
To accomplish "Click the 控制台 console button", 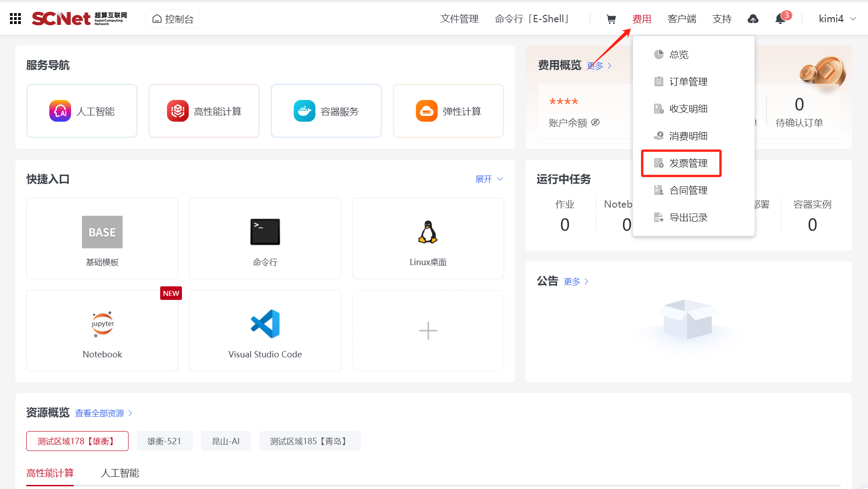I will 173,19.
